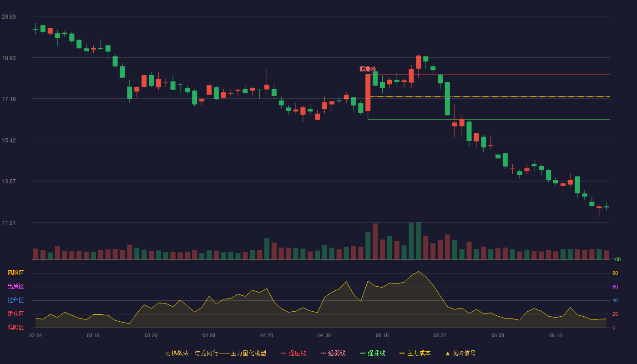This screenshot has width=637, height=364.
Task: Toggle the 强撑线 legend entry
Action: 373,353
